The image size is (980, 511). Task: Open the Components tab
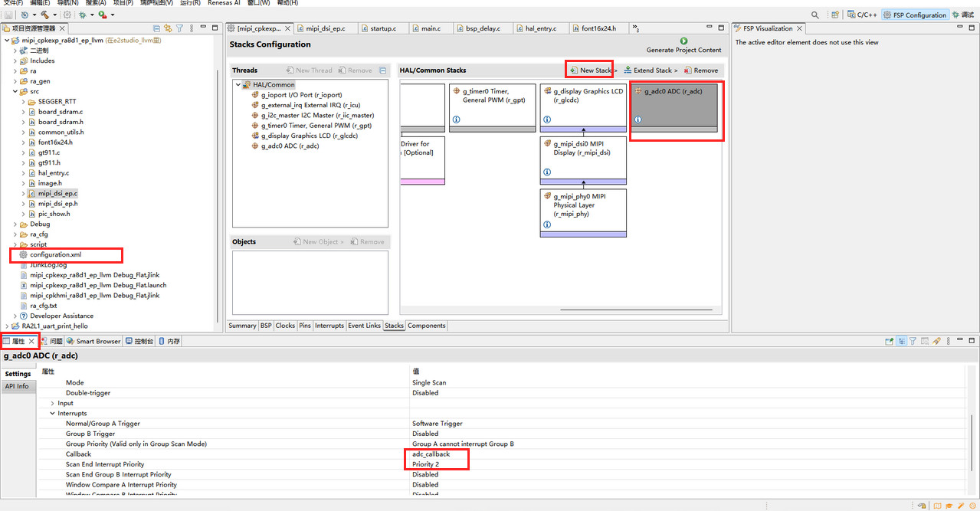[x=426, y=326]
